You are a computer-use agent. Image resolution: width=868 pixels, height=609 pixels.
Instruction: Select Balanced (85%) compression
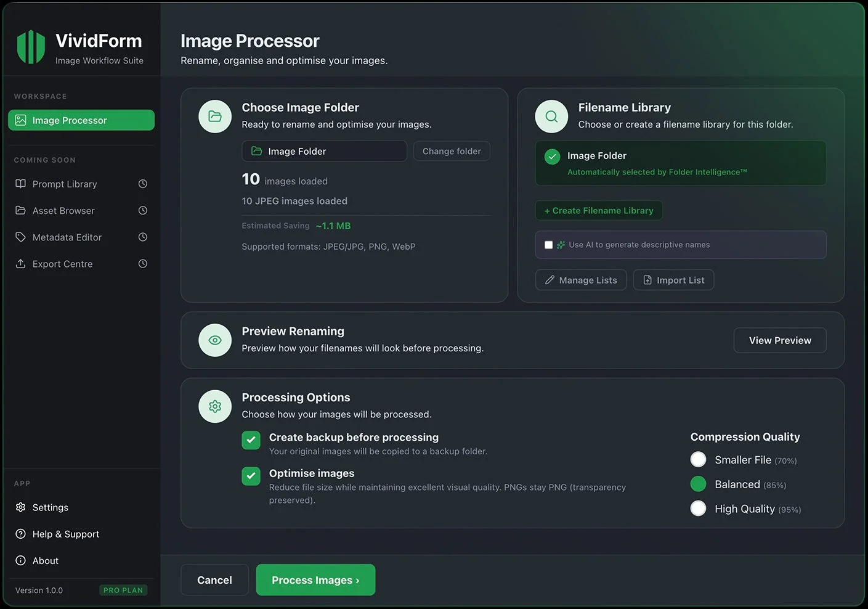(698, 484)
